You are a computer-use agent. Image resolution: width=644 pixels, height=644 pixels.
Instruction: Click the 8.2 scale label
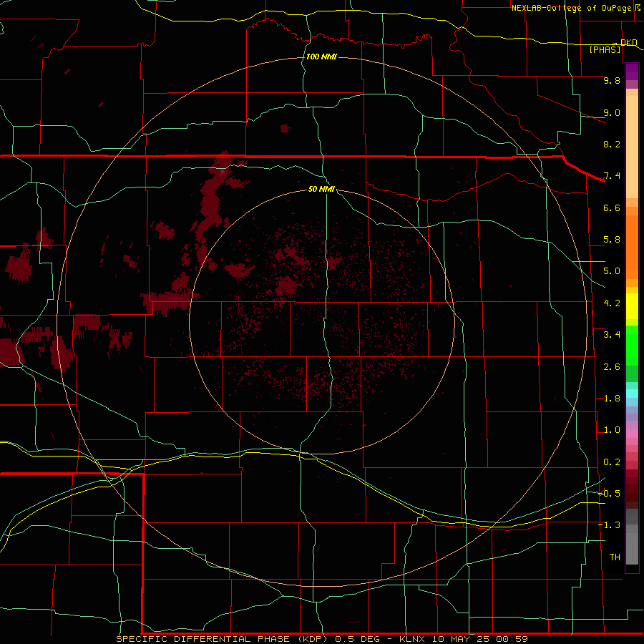coord(612,144)
